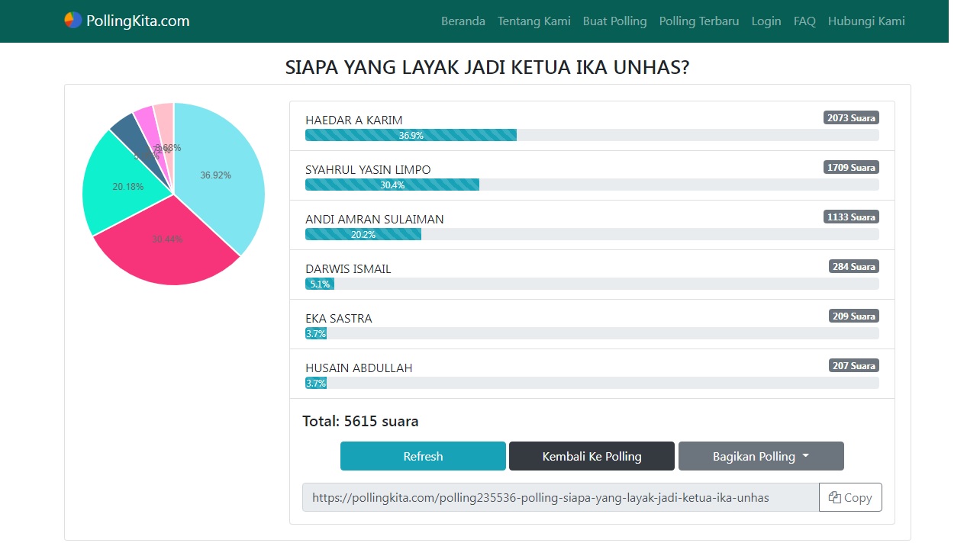Screen dimensions: 980x546
Task: Click the 1133 Suara vote badge
Action: [851, 217]
